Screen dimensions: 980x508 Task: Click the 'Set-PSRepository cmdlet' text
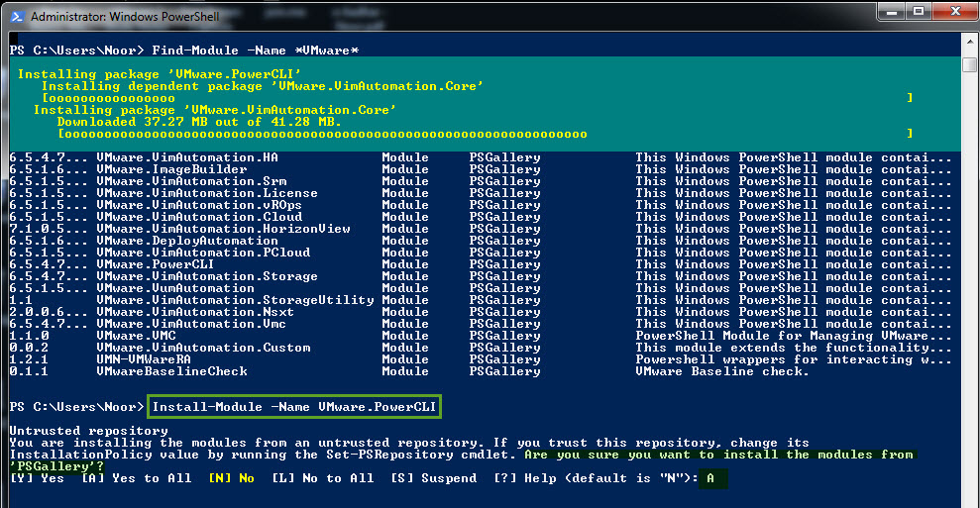point(421,455)
